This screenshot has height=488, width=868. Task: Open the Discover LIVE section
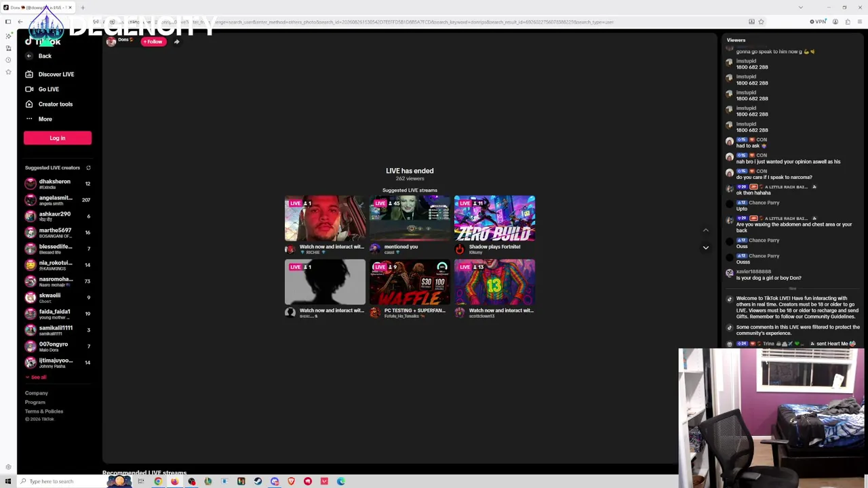point(50,75)
